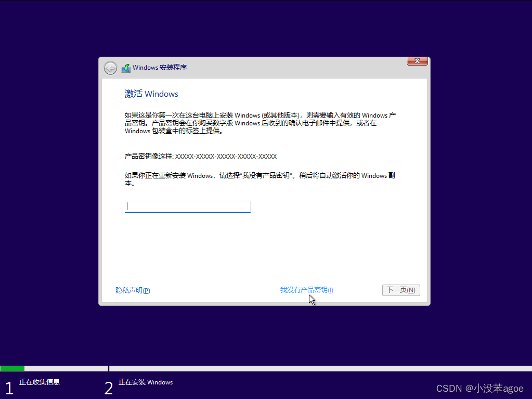
Task: Close the Windows setup dialog
Action: pyautogui.click(x=417, y=61)
